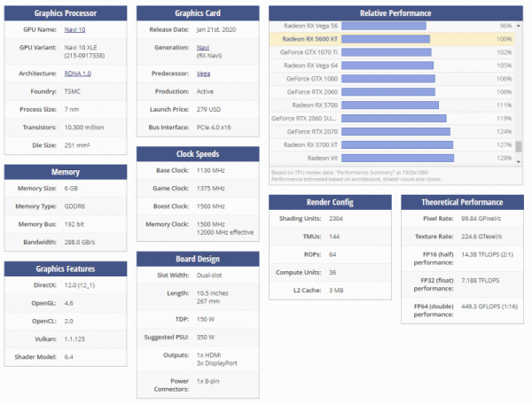
Task: Click the Radeon VII performance bar
Action: (x=397, y=158)
